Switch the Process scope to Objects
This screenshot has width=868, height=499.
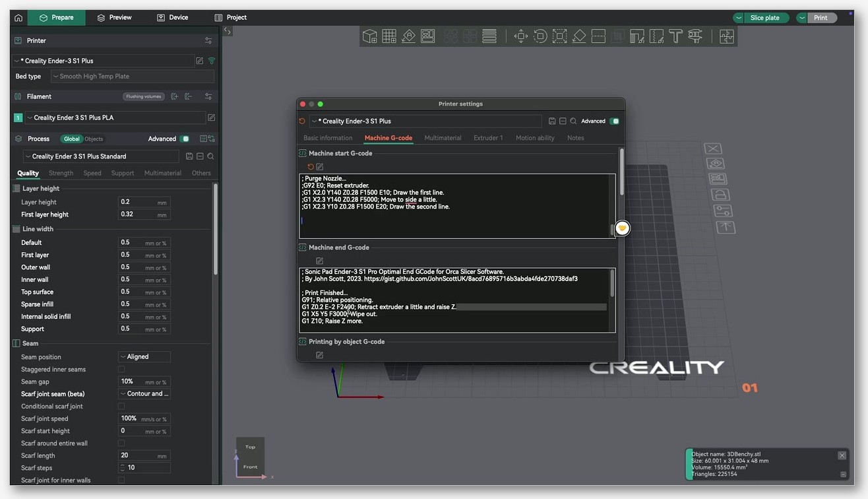94,139
